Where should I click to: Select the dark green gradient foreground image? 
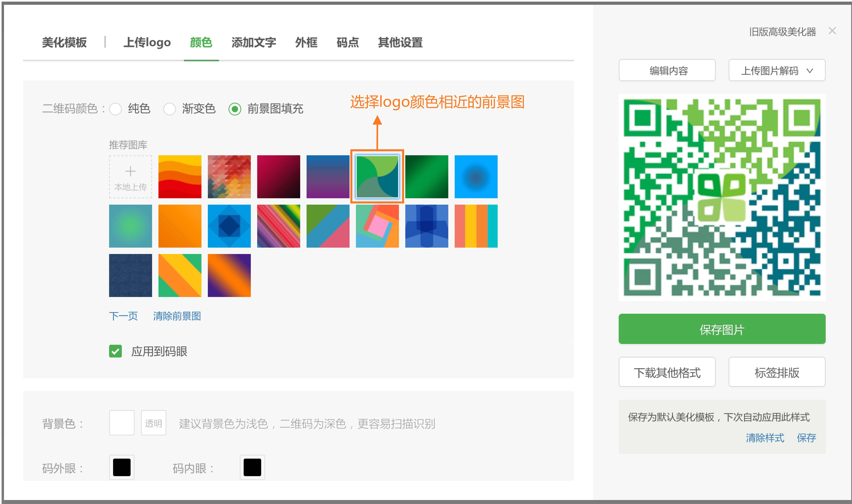click(x=427, y=177)
